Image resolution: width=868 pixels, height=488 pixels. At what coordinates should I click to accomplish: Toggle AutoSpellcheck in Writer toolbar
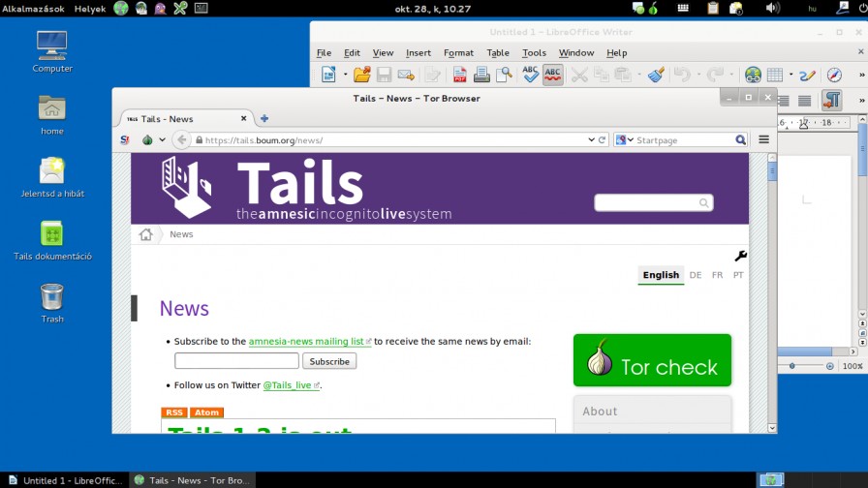552,75
